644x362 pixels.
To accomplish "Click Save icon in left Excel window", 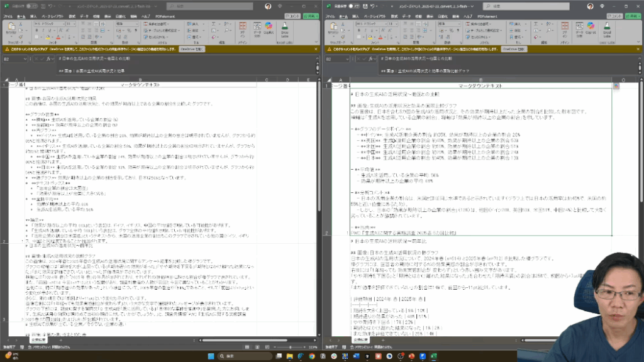I will [43, 6].
